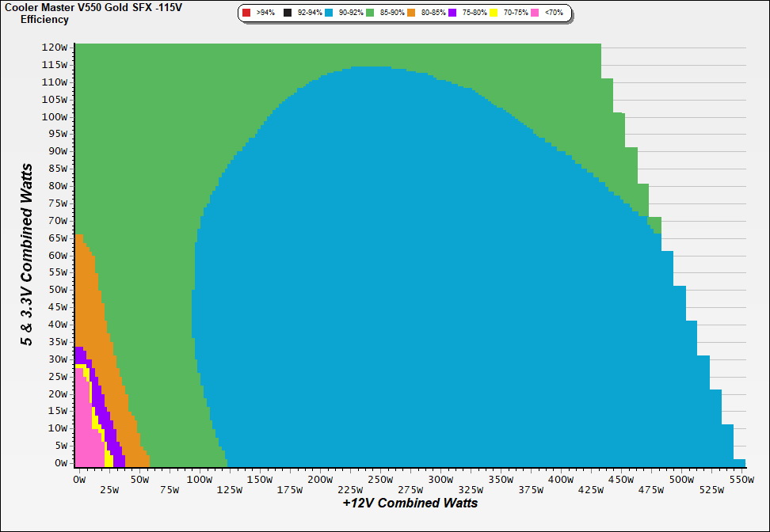Click the pink <70% legend swatch

tap(536, 13)
